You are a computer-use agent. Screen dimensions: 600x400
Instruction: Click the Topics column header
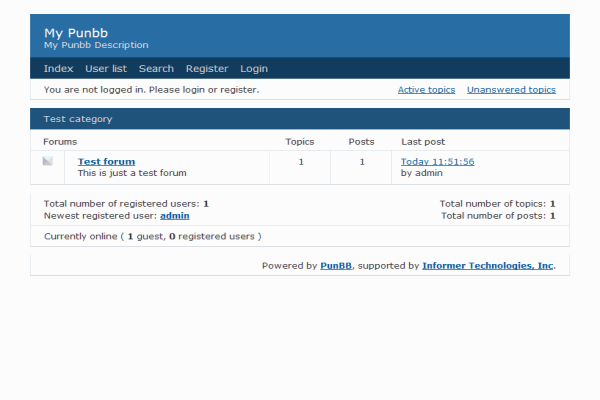click(300, 142)
